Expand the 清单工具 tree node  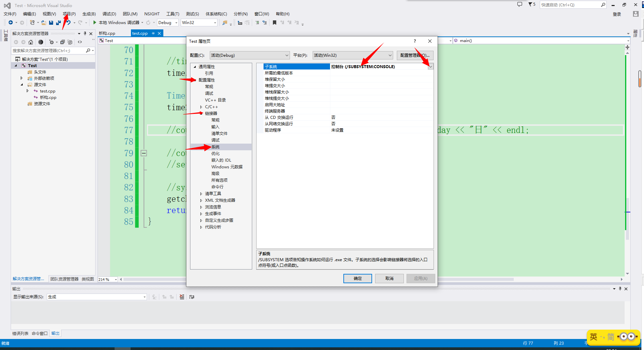[x=201, y=194]
